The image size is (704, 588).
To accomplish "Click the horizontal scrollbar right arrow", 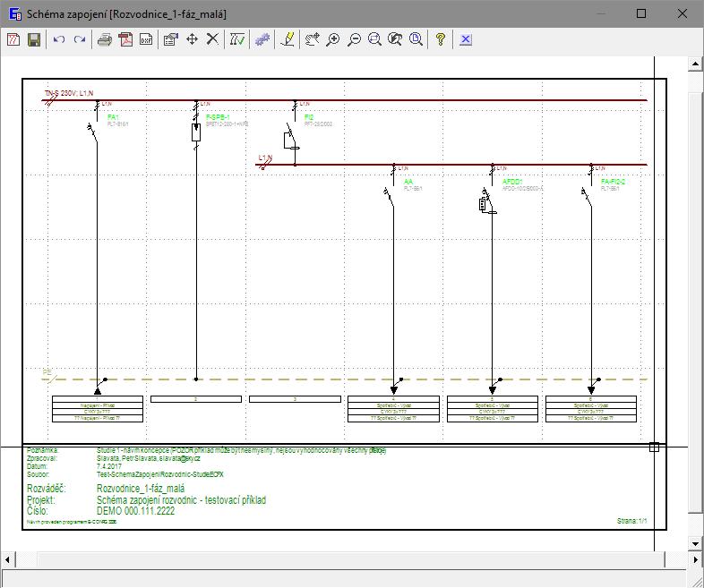I will tap(695, 559).
